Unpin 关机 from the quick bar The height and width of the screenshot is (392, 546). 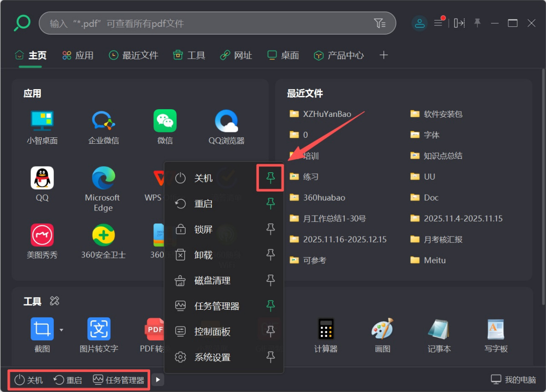click(x=270, y=178)
